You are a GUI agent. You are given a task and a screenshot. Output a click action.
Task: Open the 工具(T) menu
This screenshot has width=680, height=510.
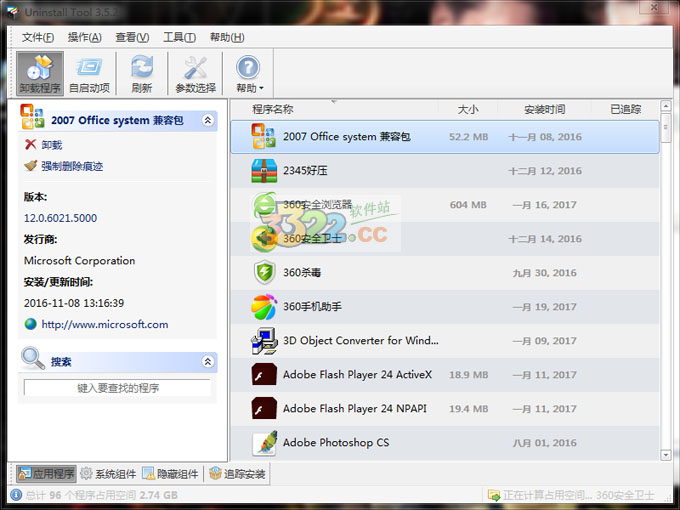click(x=180, y=38)
